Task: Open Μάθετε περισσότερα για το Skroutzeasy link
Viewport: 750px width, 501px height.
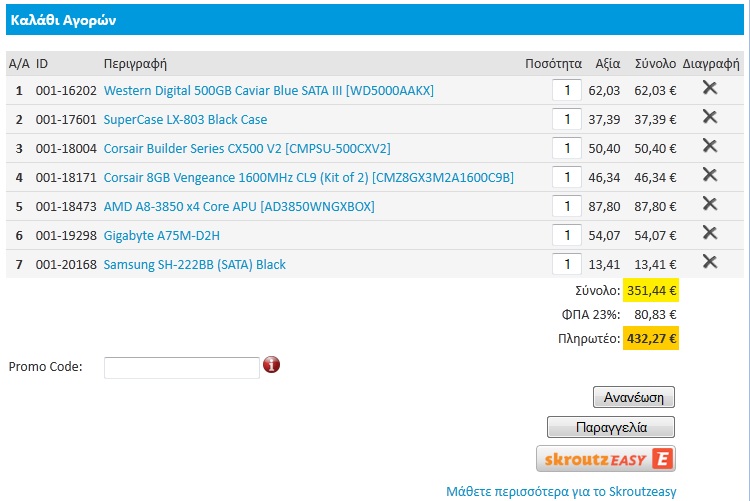Action: coord(562,491)
